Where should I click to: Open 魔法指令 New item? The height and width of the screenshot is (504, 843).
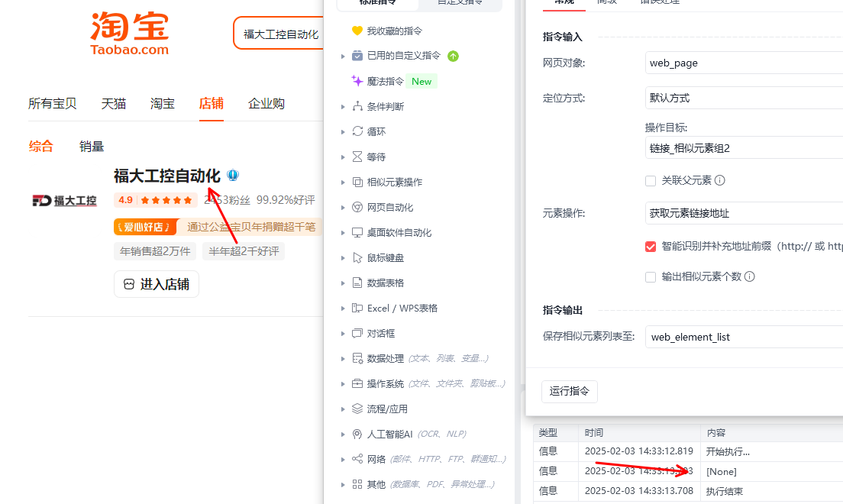click(394, 81)
